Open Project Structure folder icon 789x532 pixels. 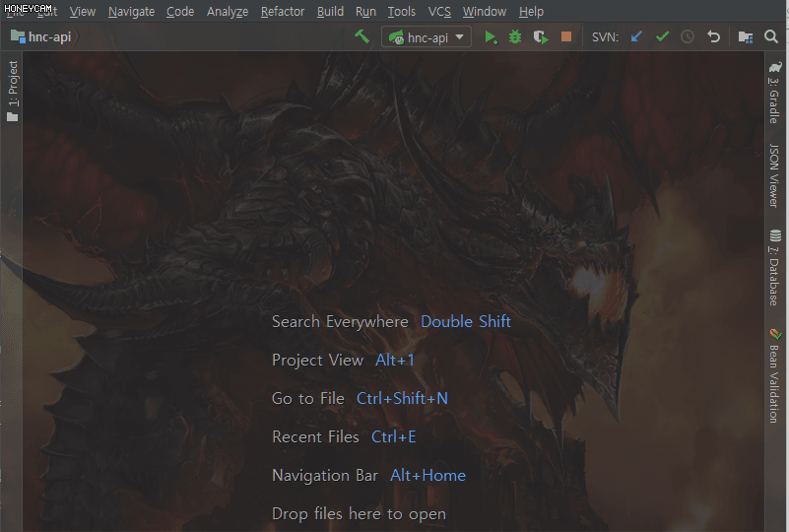point(746,37)
